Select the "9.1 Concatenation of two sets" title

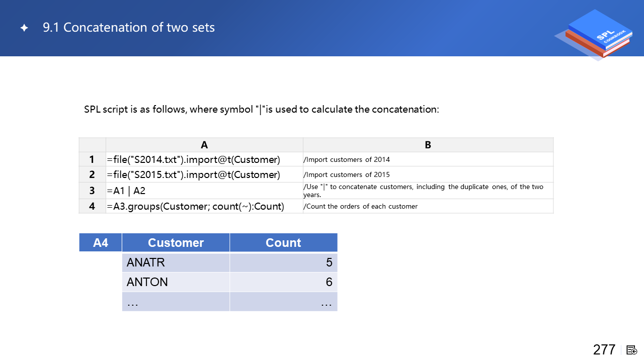click(129, 28)
